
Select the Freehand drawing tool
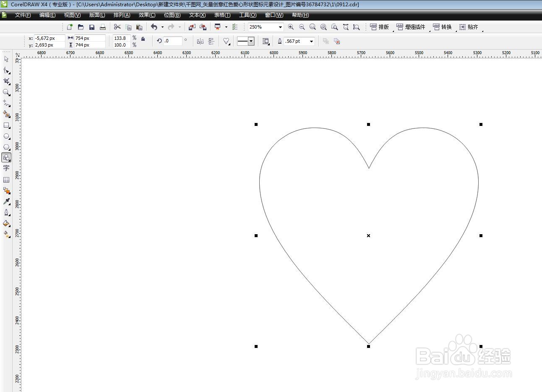click(x=6, y=103)
